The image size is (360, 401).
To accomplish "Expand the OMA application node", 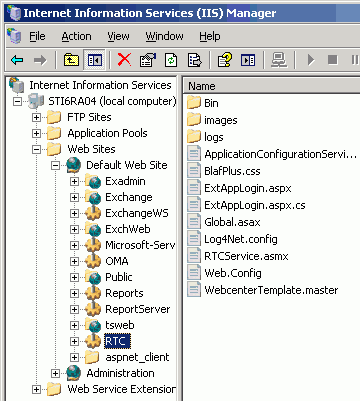I will tap(74, 261).
